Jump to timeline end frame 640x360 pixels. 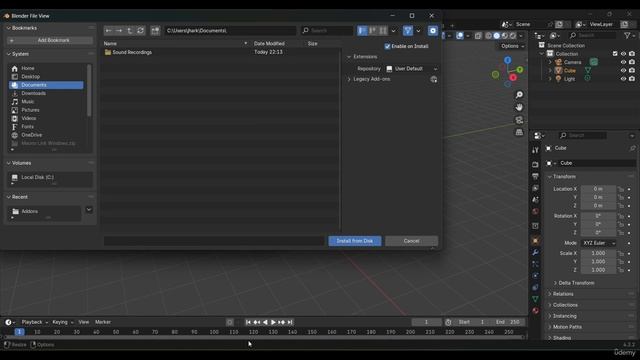pyautogui.click(x=290, y=322)
